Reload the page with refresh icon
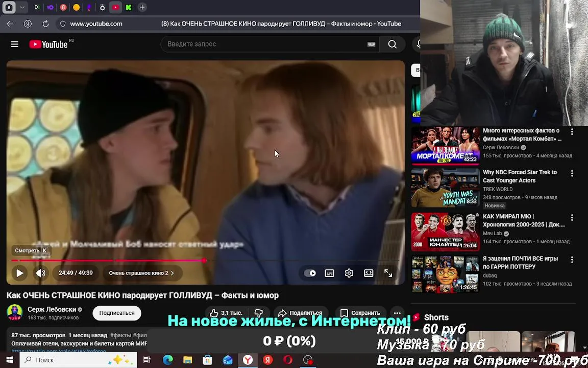The height and width of the screenshot is (368, 588). point(45,24)
